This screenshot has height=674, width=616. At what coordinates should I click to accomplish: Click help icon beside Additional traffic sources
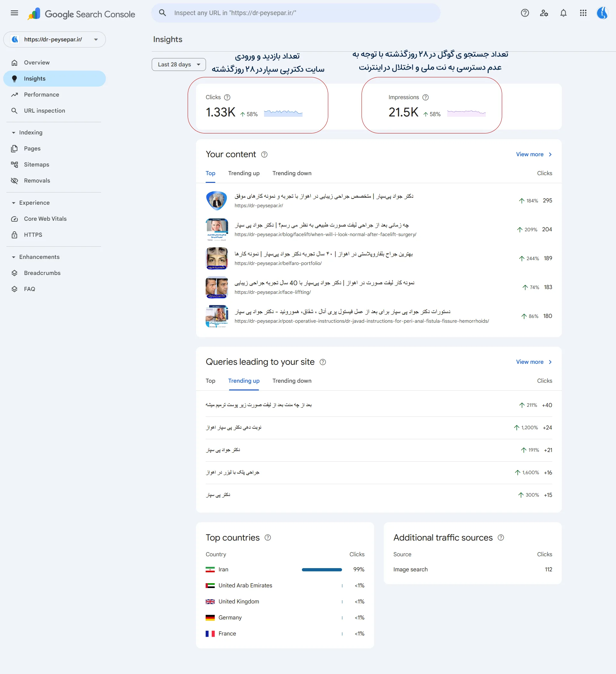[501, 538]
